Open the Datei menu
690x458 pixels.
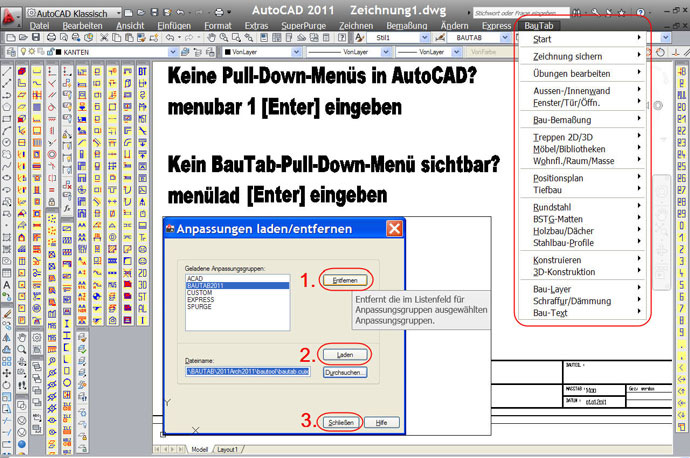[39, 26]
